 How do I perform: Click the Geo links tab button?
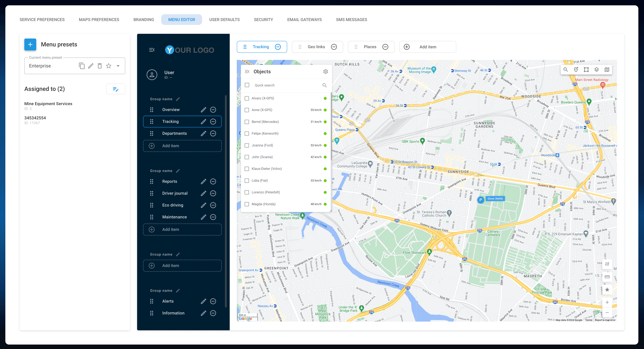(x=317, y=47)
